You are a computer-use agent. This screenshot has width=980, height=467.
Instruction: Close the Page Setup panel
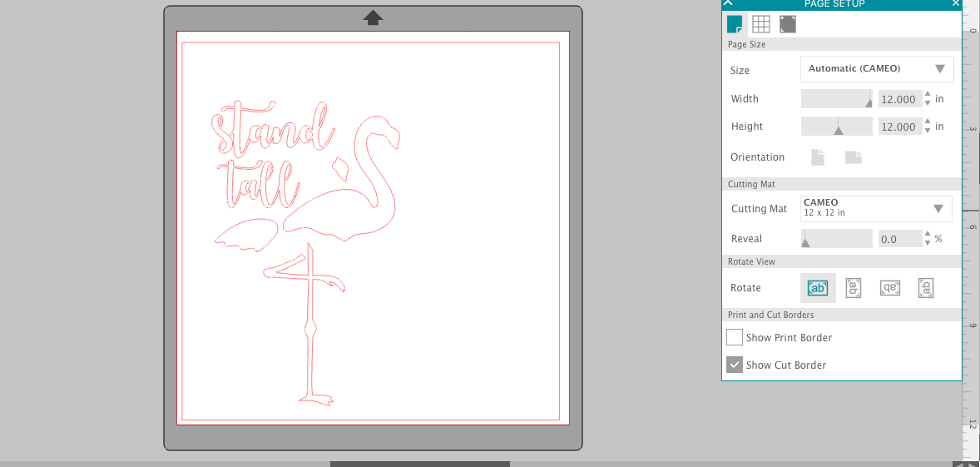(x=955, y=3)
